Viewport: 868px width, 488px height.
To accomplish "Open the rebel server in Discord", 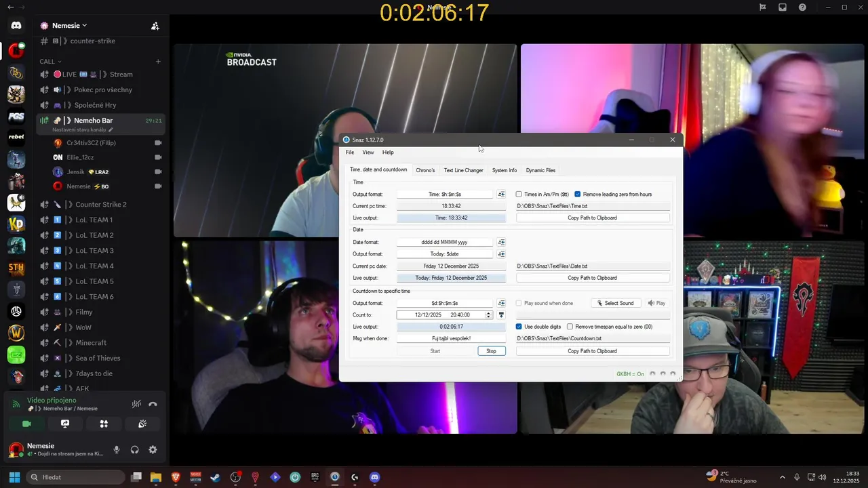I will (x=16, y=137).
